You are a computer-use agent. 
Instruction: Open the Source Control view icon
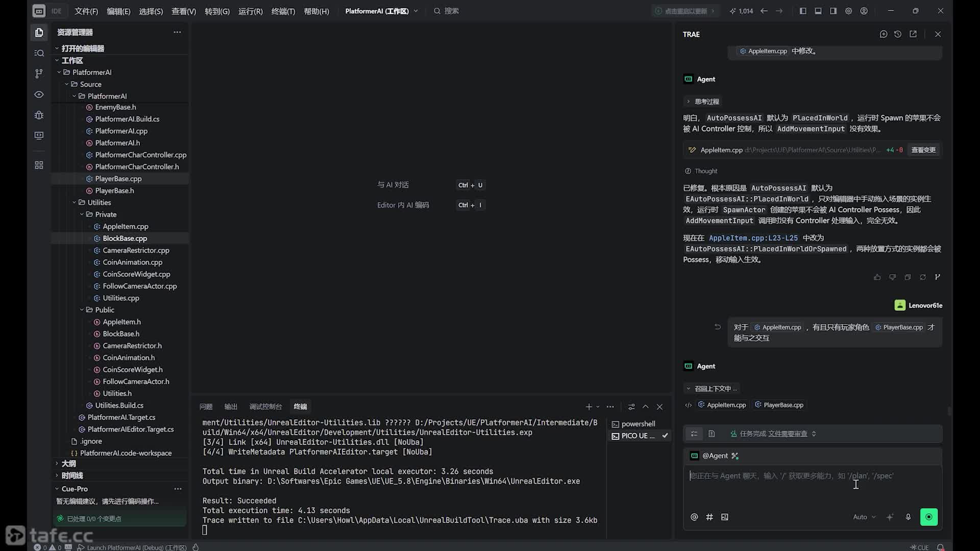coord(39,73)
